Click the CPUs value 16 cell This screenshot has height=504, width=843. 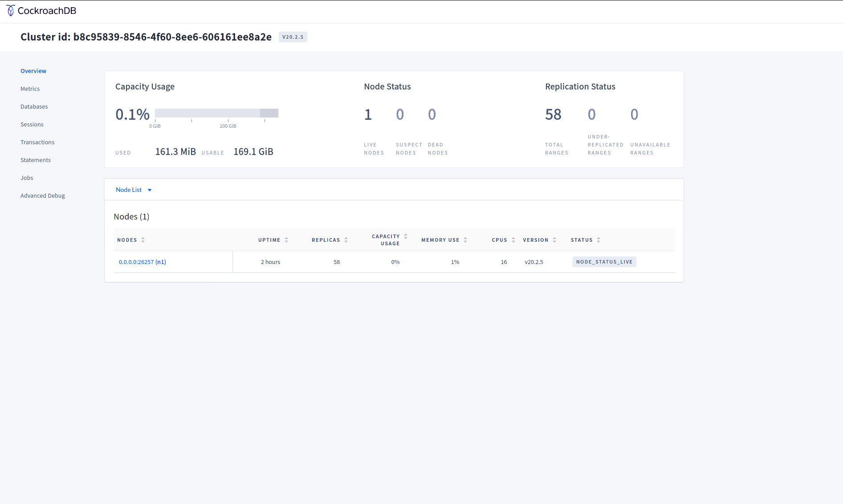point(504,262)
